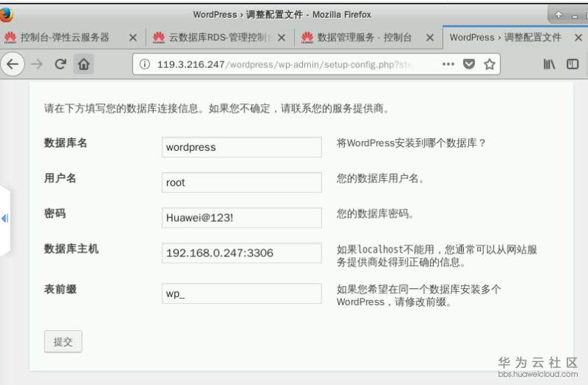Submit the form with 提交 button

click(63, 341)
